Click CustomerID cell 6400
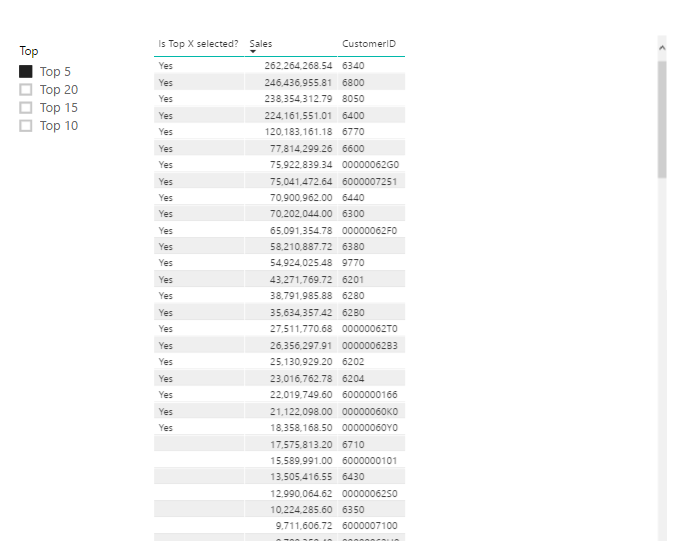Screen dimensions: 689x541 (353, 116)
